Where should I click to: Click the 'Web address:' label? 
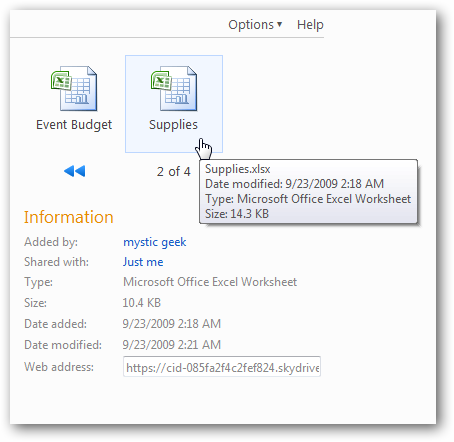tap(59, 367)
